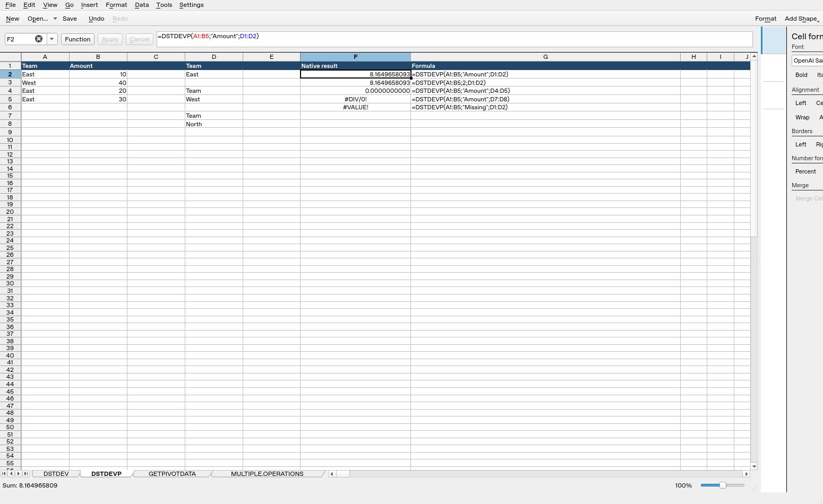Viewport: 823px width, 504px height.
Task: Open the Data menu
Action: (x=142, y=5)
